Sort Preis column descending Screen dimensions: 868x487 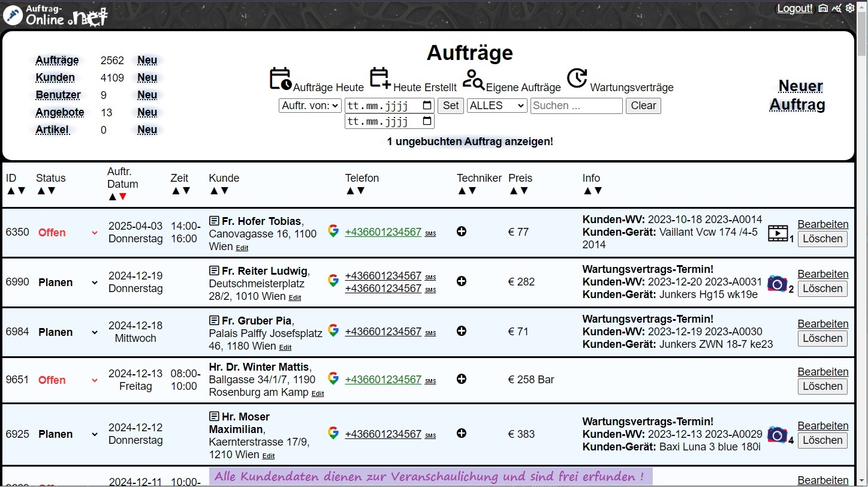click(x=524, y=191)
